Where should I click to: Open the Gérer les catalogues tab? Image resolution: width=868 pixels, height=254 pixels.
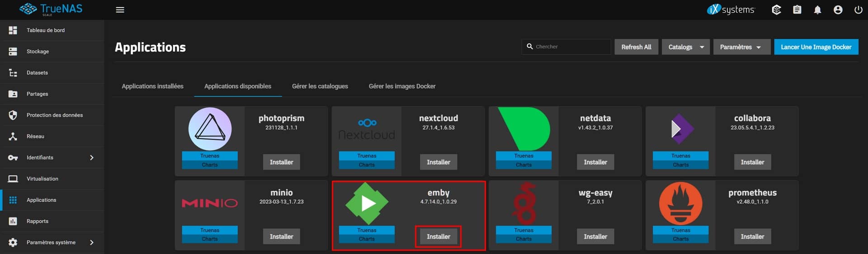320,86
